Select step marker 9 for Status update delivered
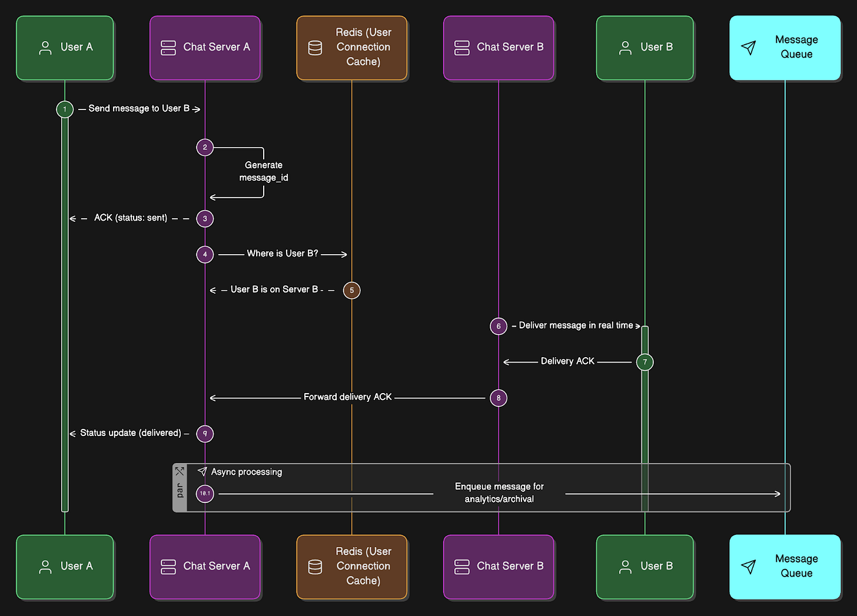Image resolution: width=857 pixels, height=616 pixels. (204, 434)
